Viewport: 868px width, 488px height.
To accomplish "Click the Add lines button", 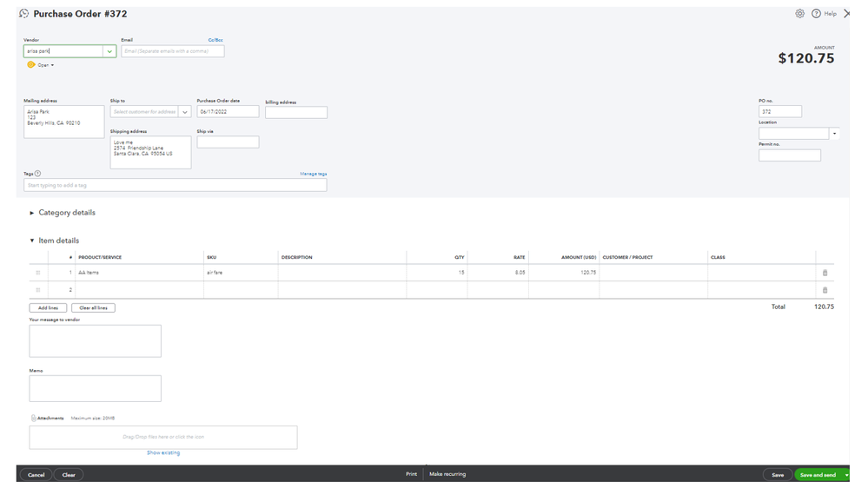I will (48, 307).
